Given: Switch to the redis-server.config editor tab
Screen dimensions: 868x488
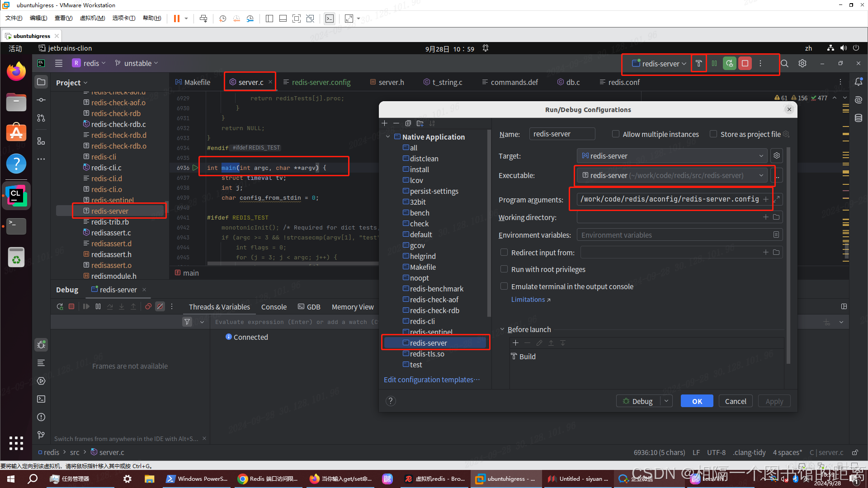Looking at the screenshot, I should coord(321,82).
